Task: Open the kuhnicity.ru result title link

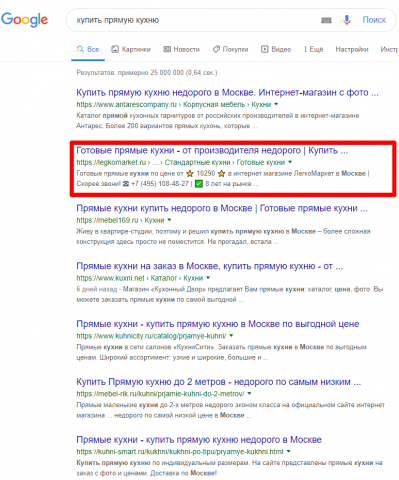Action: [x=218, y=324]
